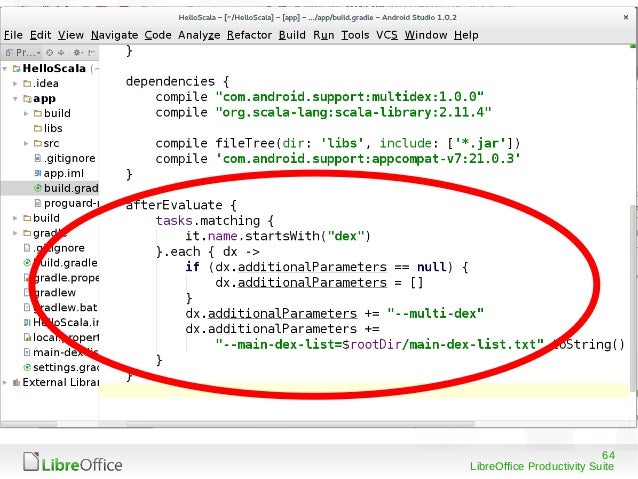
Task: Click the editor vertical scrollbar
Action: tap(632, 297)
